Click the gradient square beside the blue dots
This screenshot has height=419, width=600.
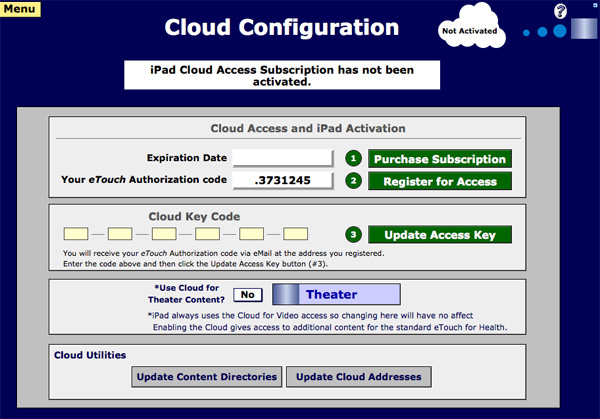click(x=584, y=28)
